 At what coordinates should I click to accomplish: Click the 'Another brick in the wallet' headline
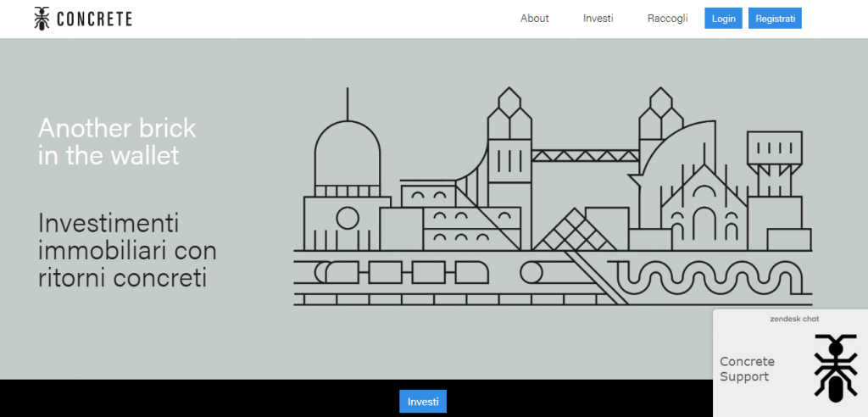pyautogui.click(x=117, y=142)
